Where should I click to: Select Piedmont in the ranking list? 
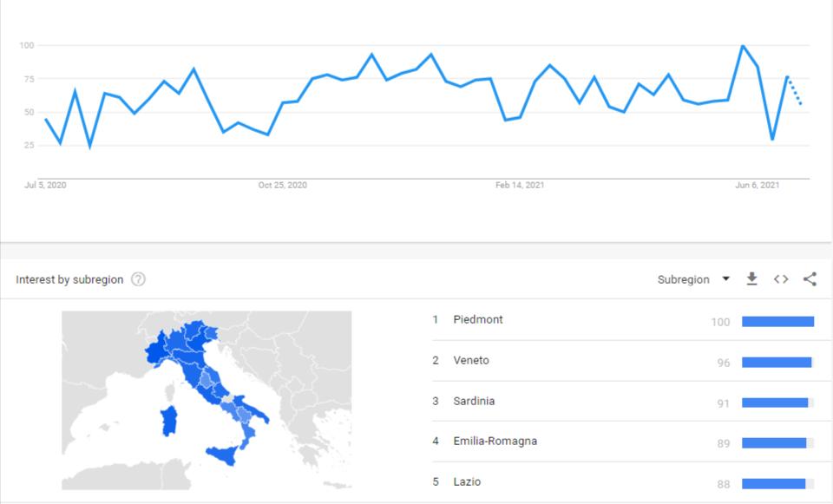pos(477,320)
